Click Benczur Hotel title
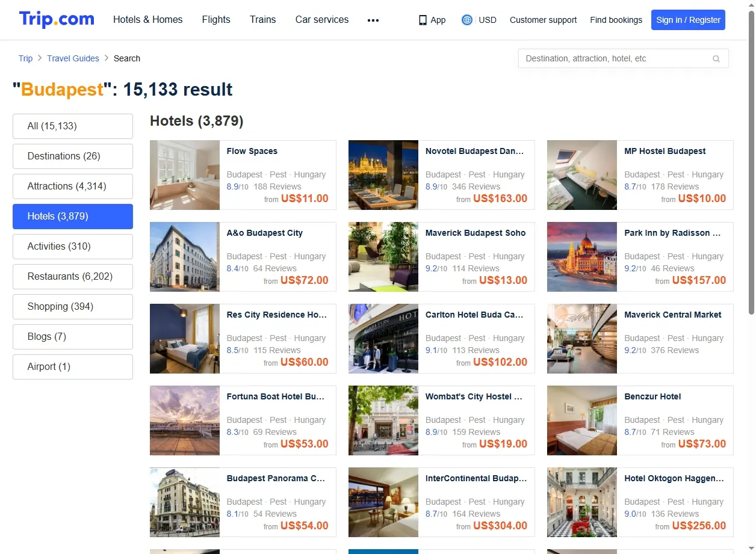756x554 pixels. pos(653,396)
